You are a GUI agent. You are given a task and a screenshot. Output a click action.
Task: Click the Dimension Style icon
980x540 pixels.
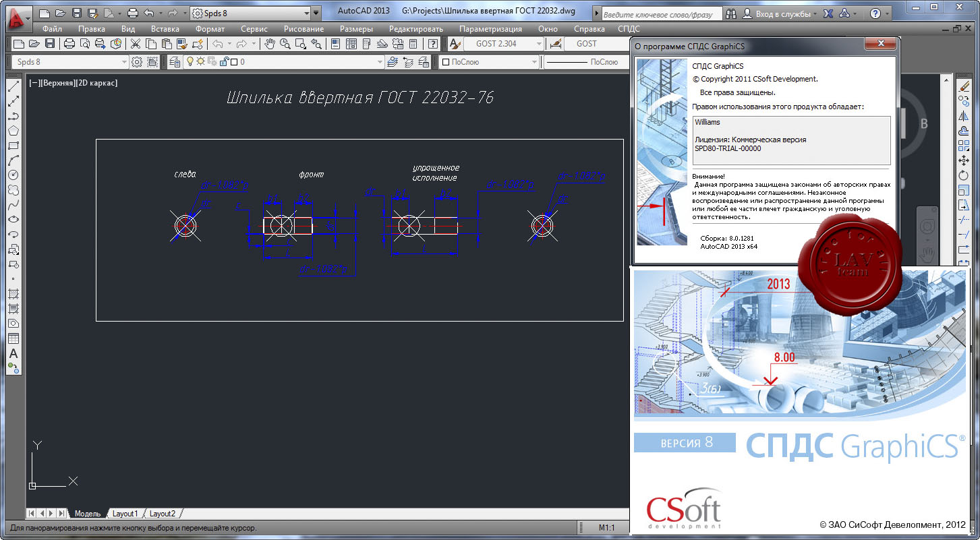556,44
